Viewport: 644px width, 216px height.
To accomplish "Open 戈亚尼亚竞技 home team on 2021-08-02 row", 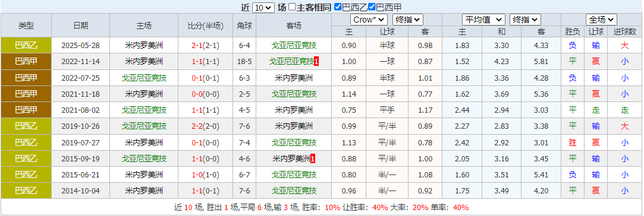I will (x=144, y=110).
